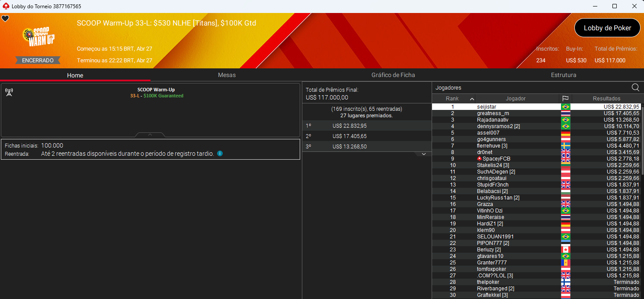This screenshot has height=299, width=644.
Task: Click the flag in flerrehuve row
Action: point(565,146)
